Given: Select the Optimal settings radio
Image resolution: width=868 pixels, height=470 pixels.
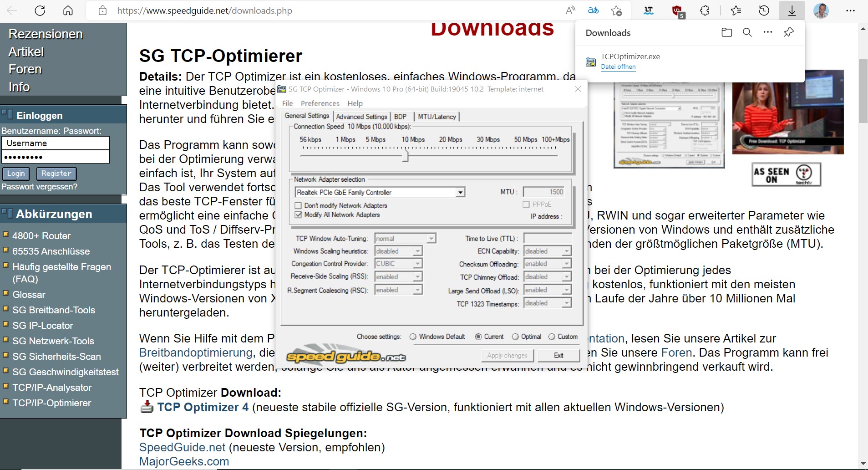Looking at the screenshot, I should [515, 337].
